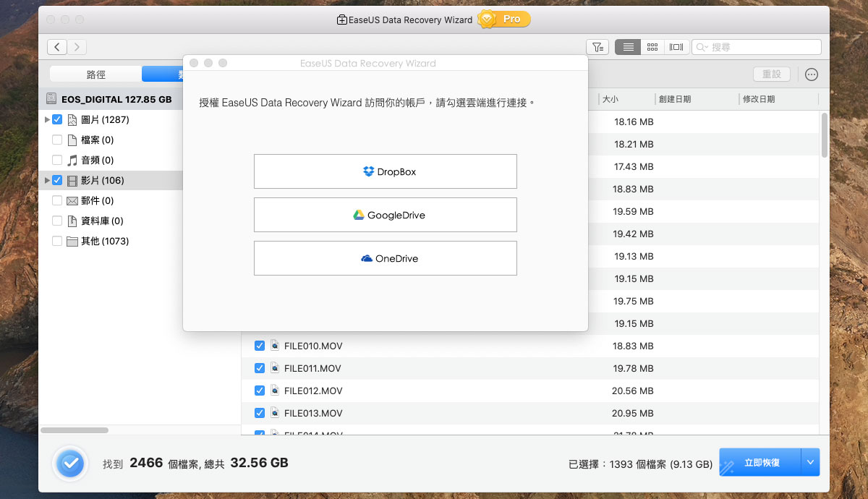Screen dimensions: 868x499
Task: Sort by the 創建日期 column header
Action: (x=673, y=99)
